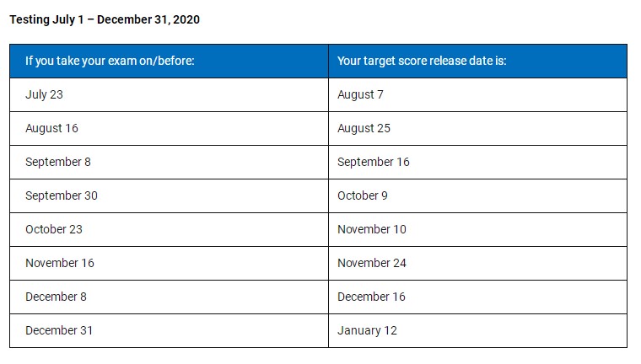Click the September 8 exam date cell

coord(58,163)
